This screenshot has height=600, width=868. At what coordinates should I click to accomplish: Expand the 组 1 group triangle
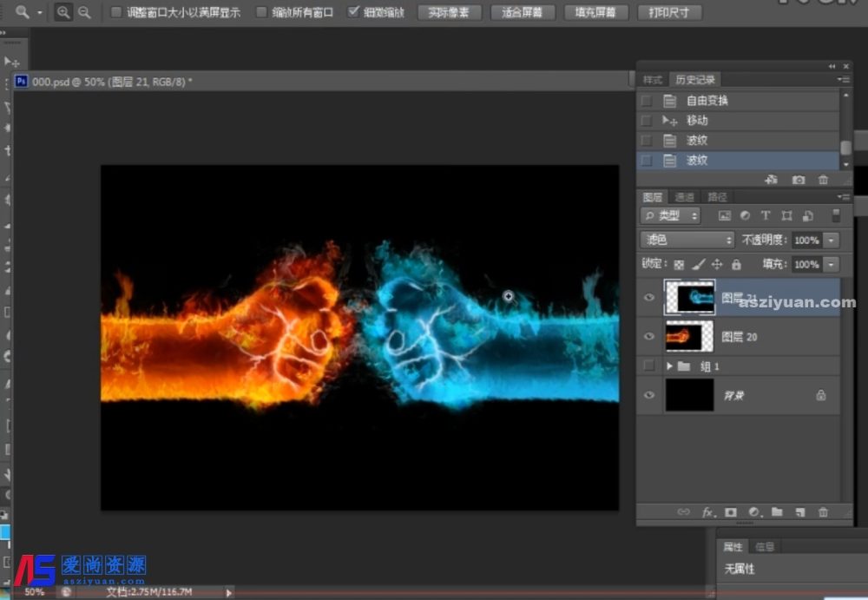(x=669, y=366)
